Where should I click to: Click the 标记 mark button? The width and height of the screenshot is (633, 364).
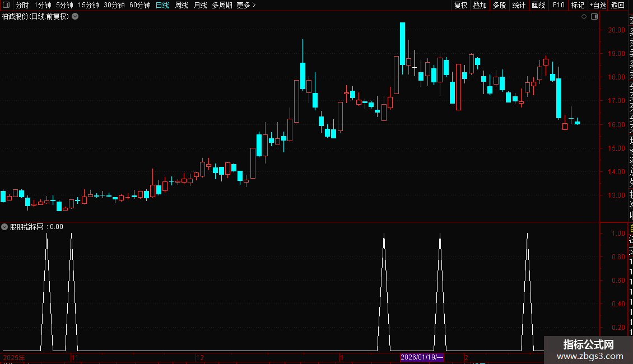(x=578, y=5)
